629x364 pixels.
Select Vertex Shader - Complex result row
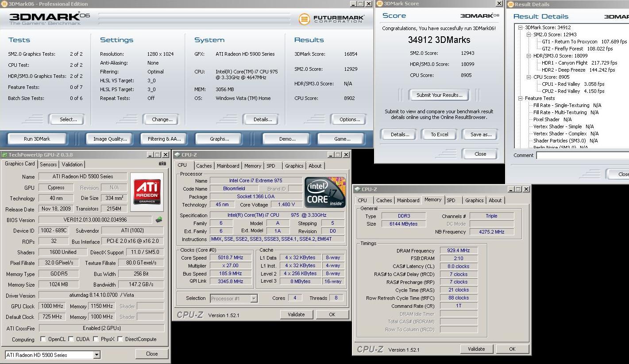coord(566,134)
